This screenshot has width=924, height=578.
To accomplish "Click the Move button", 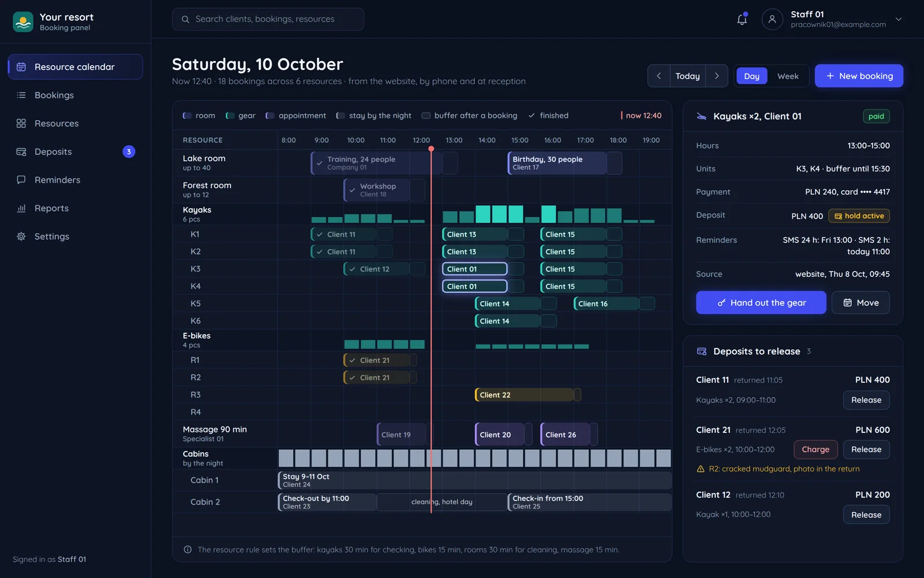I will [x=860, y=302].
